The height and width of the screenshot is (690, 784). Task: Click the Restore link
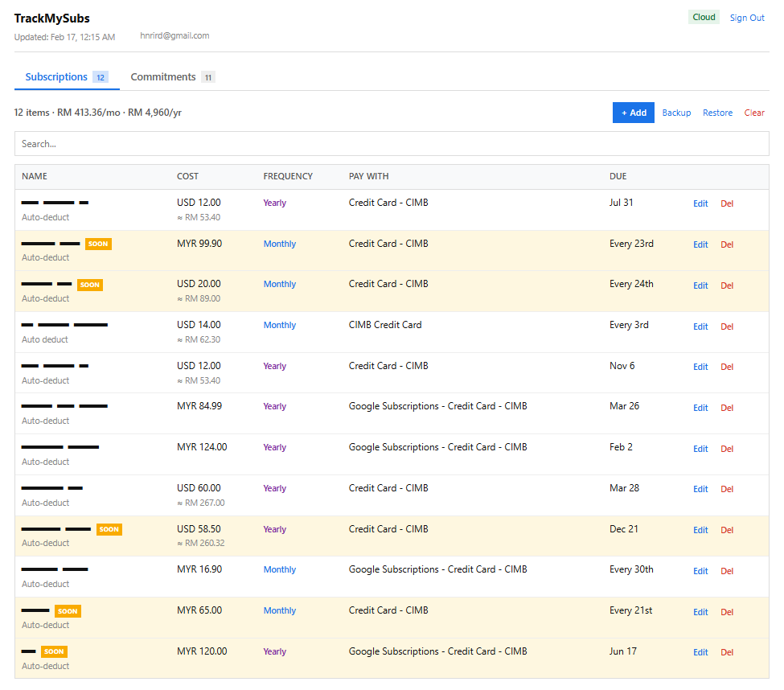point(717,113)
